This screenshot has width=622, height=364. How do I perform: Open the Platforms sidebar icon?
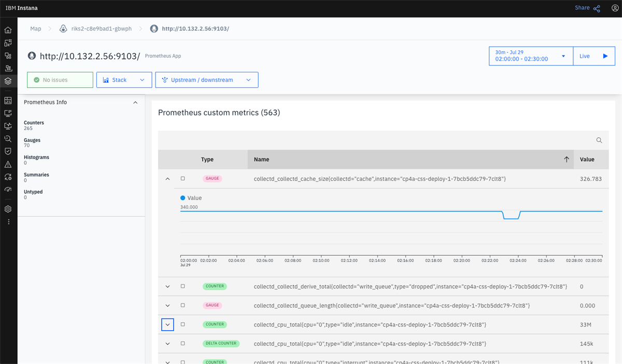point(8,68)
